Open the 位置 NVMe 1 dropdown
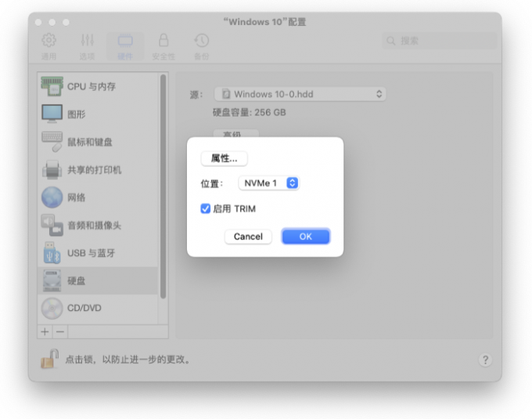 tap(268, 183)
